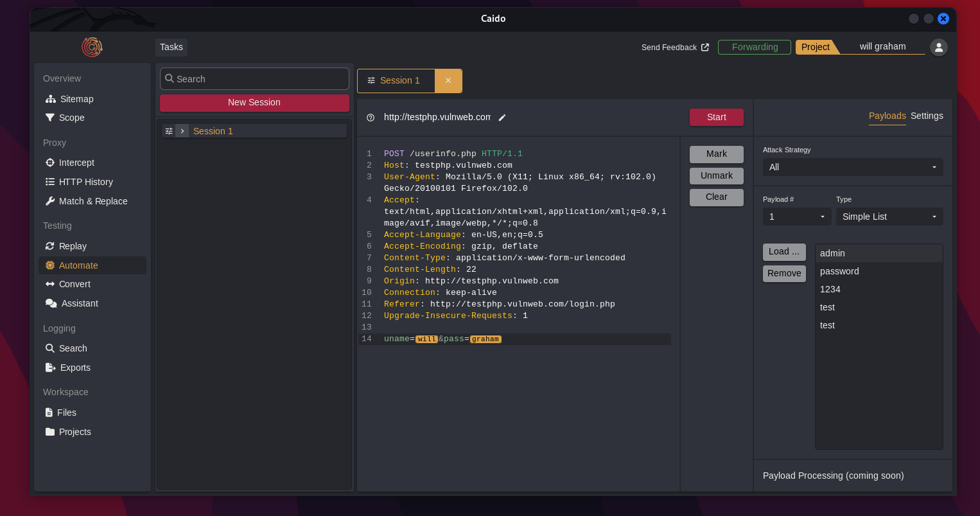Select the 'admin' payload entry

click(879, 253)
